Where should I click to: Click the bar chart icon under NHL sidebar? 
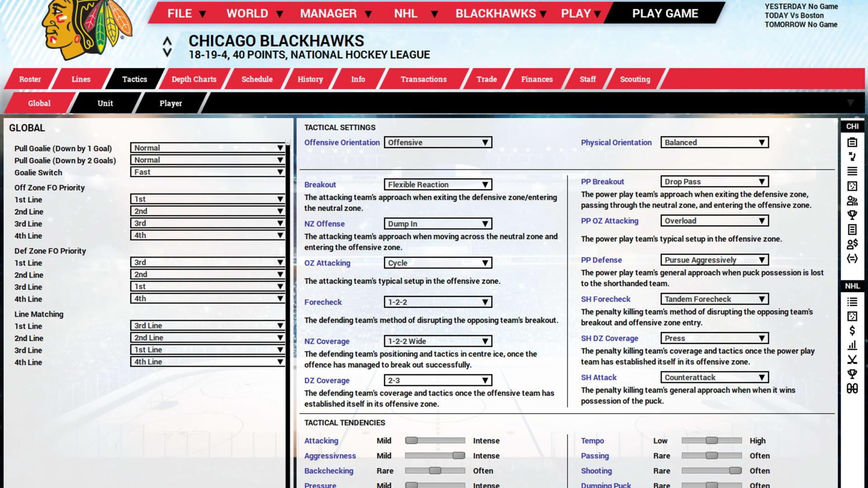(x=852, y=345)
